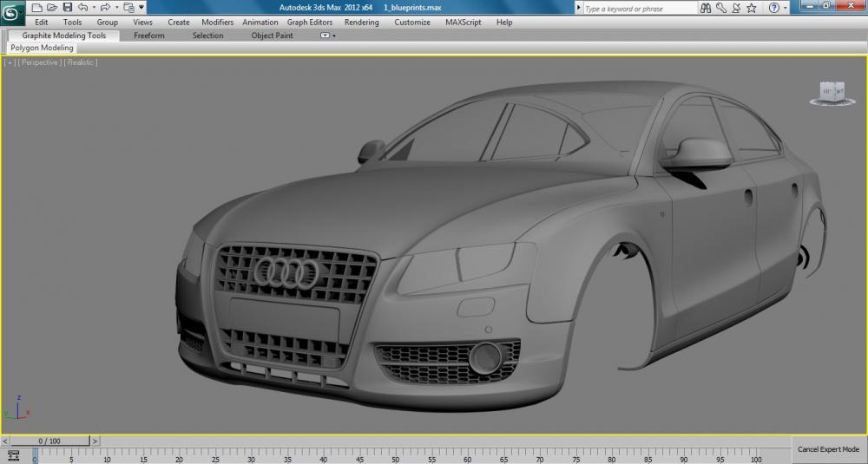
Task: Click the viewport [+] general menu label
Action: [10, 62]
